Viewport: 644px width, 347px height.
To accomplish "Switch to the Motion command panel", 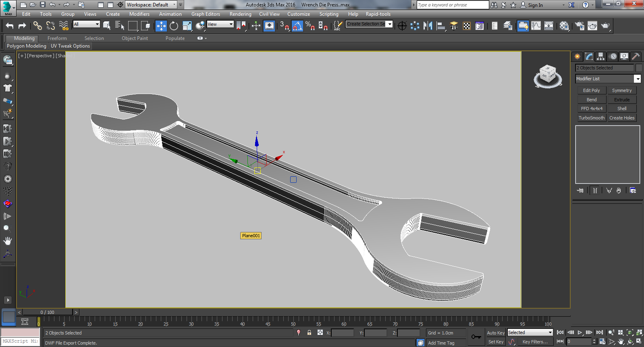I will coord(613,56).
